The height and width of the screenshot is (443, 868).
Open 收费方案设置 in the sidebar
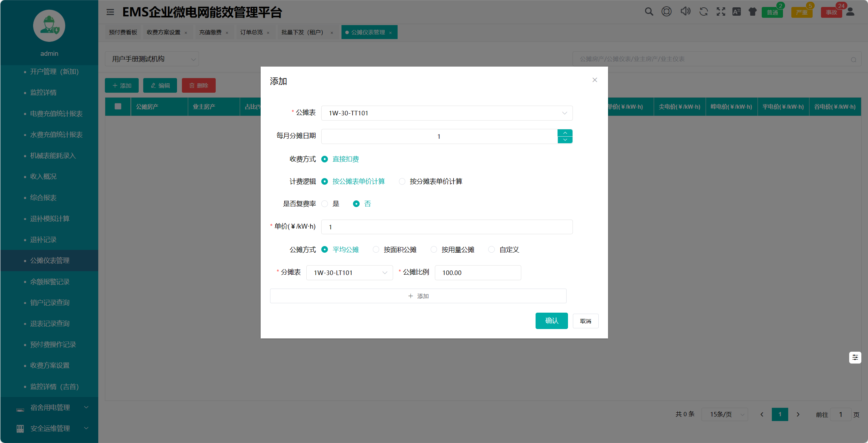[x=50, y=365]
